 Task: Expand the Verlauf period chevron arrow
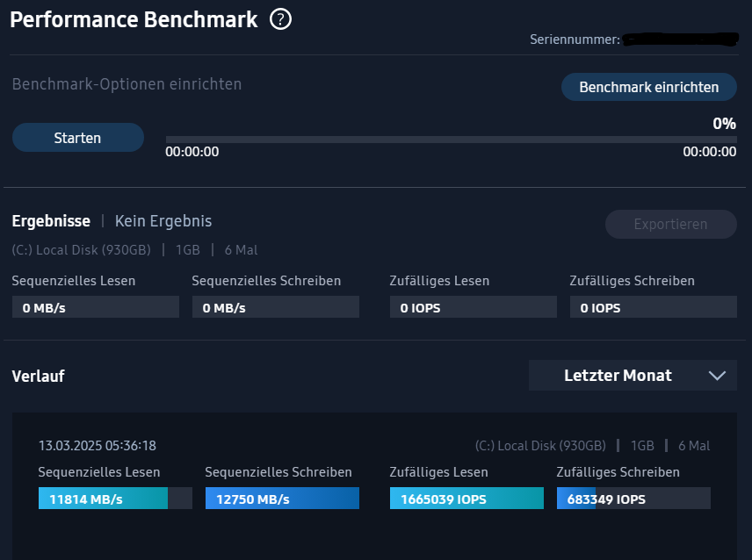(717, 376)
